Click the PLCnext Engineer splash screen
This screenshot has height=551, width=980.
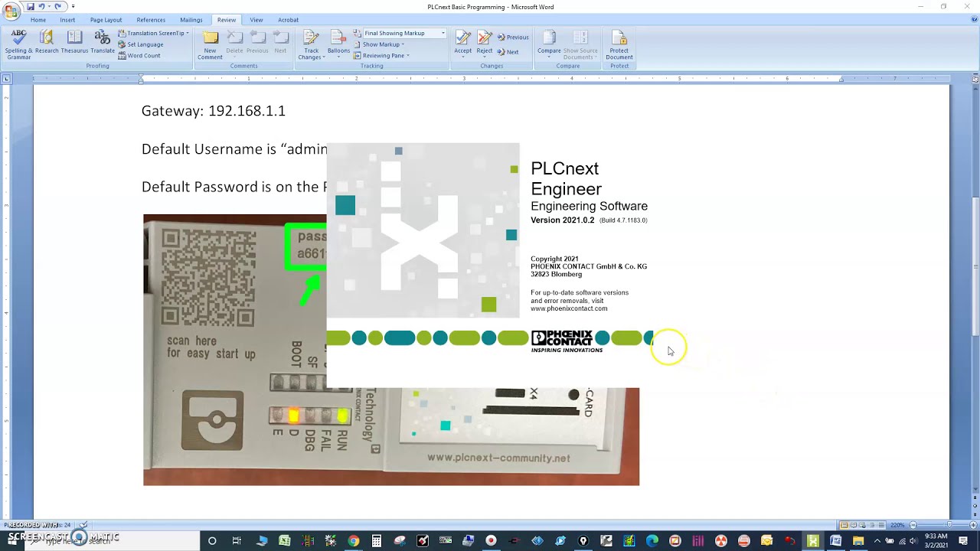tap(490, 265)
